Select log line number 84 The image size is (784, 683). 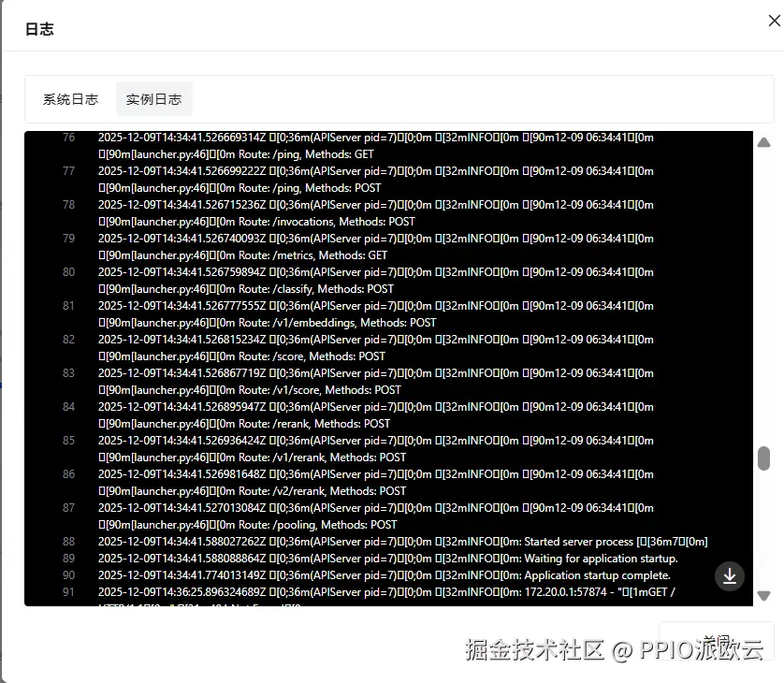click(x=68, y=406)
